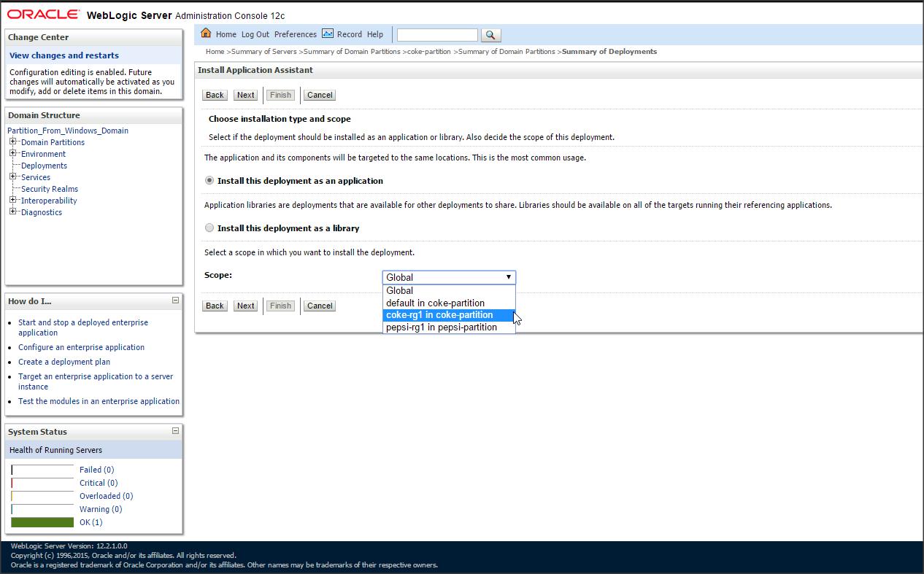Open Help from toolbar
Viewport: 924px width, 574px height.
375,34
